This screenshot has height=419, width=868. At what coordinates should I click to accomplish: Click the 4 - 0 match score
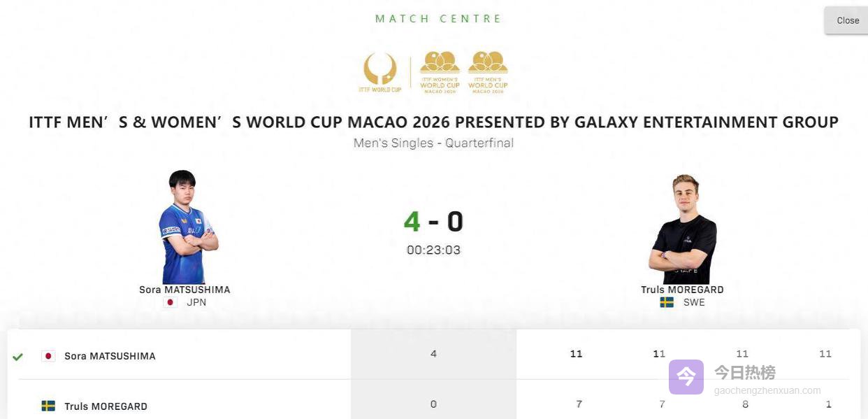point(433,222)
